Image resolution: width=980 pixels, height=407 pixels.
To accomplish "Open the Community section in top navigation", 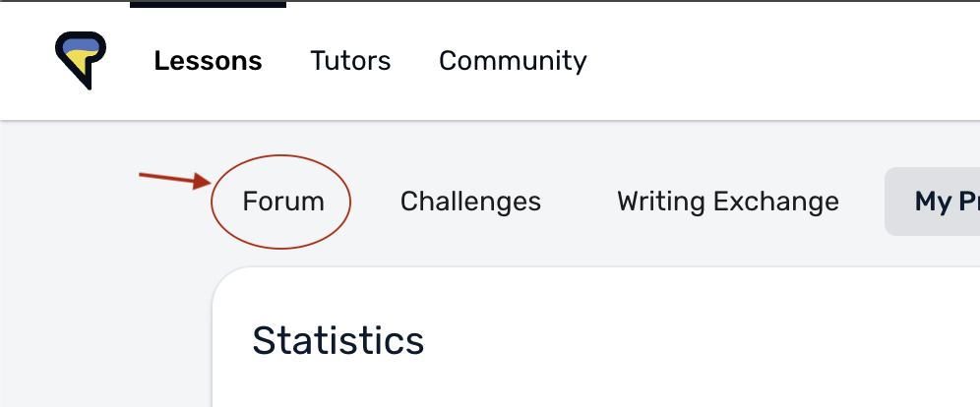I will tap(513, 61).
